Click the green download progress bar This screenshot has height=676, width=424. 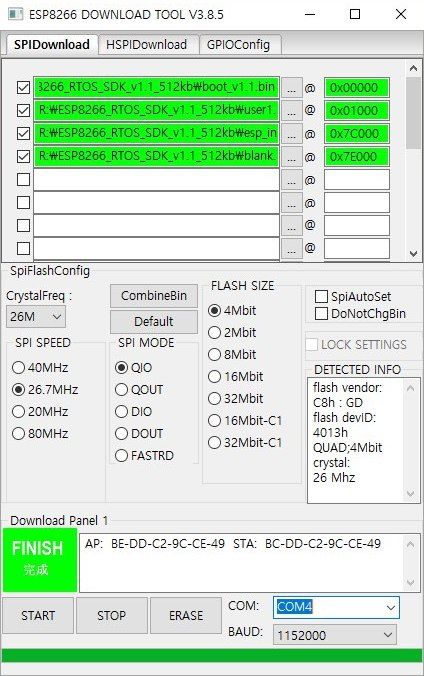[212, 655]
